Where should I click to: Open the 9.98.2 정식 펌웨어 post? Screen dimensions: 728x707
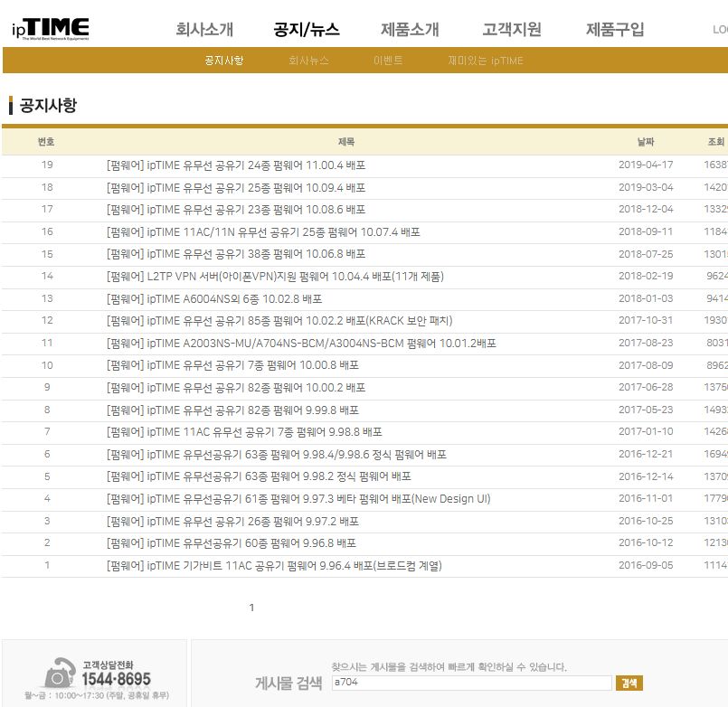259,476
